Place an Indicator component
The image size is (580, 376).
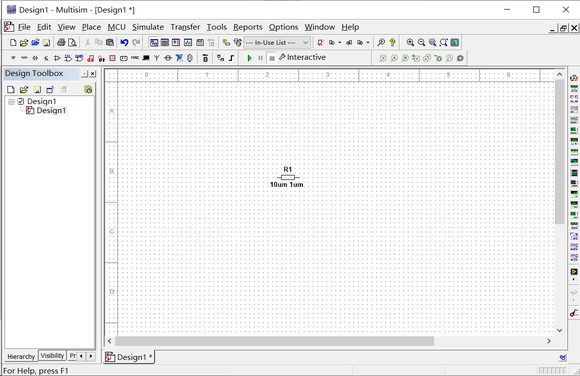[112, 58]
